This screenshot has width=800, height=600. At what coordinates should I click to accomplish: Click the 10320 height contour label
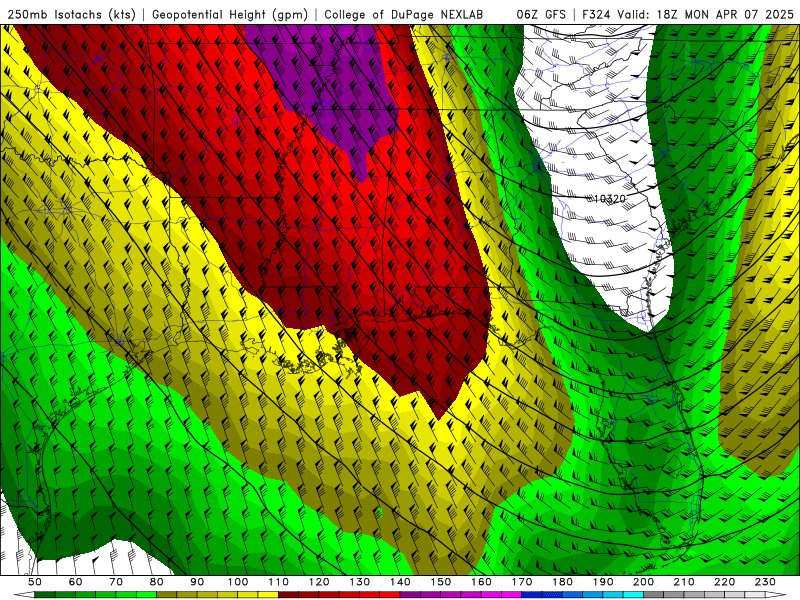point(610,198)
